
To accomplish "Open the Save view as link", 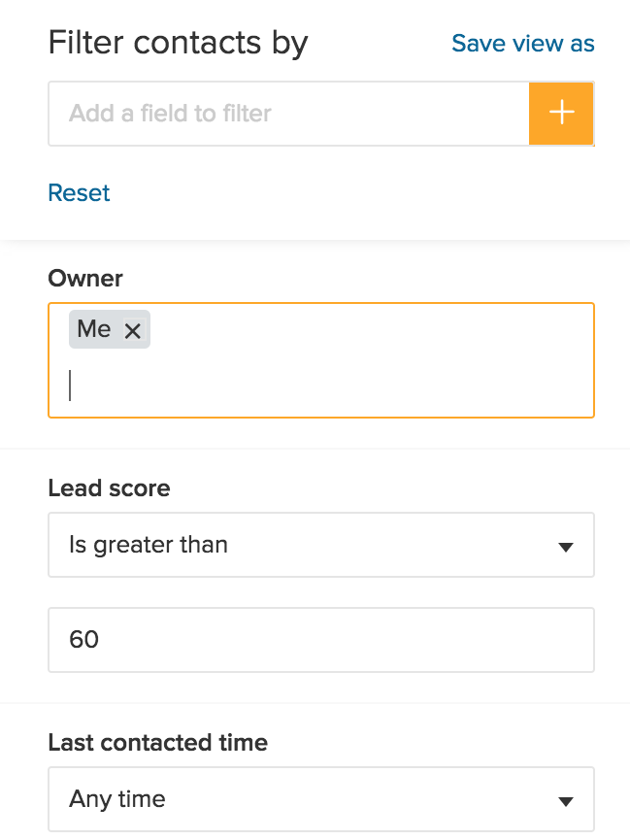I will point(523,44).
